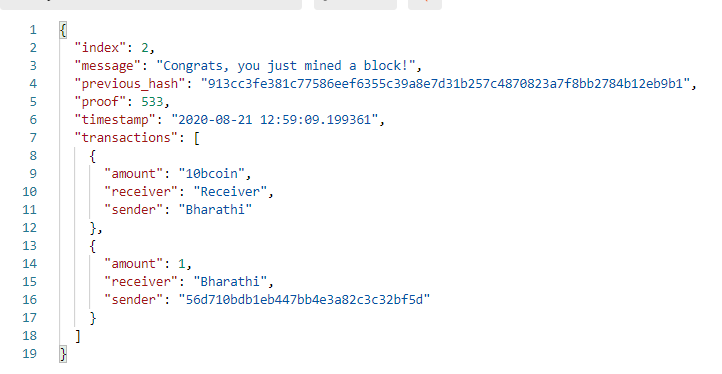Click the "10bcoin" amount value

tap(212, 174)
